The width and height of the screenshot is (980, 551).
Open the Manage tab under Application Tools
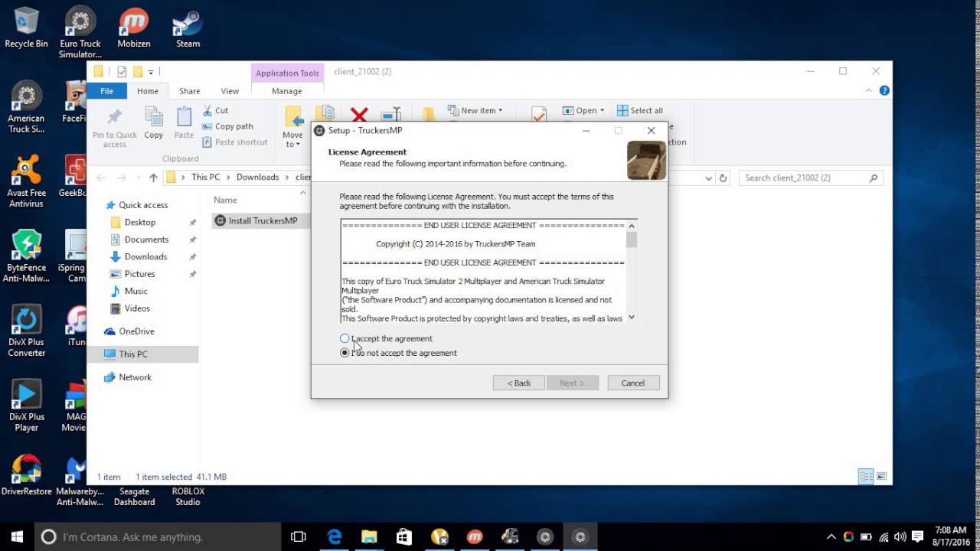click(286, 91)
